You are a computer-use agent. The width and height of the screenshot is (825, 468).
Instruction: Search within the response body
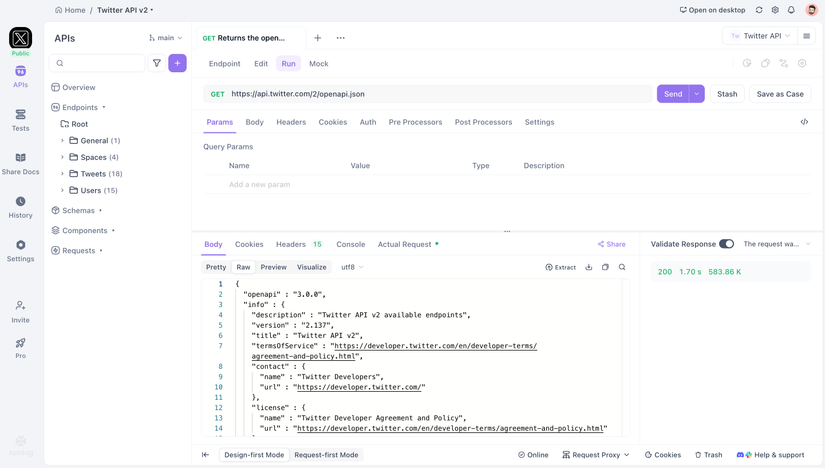click(622, 267)
